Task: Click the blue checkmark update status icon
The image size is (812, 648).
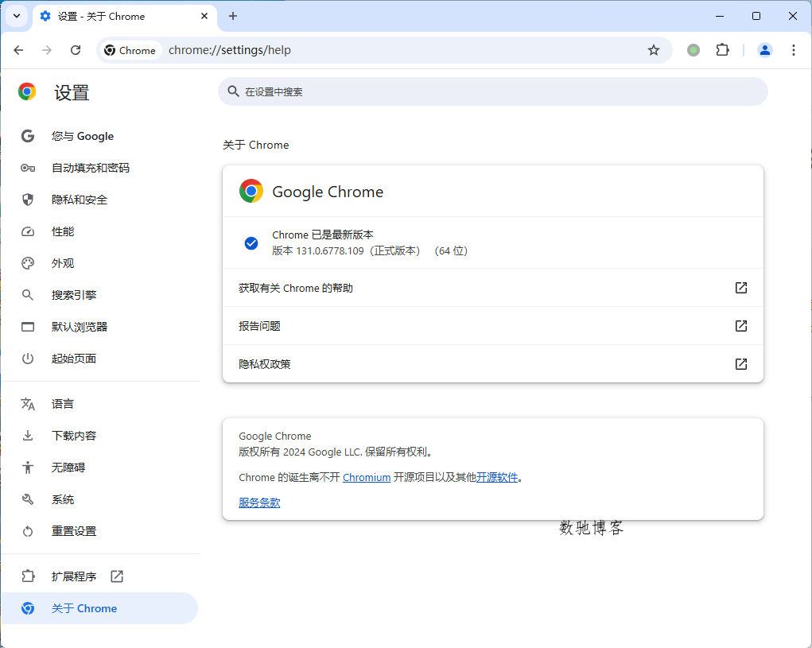Action: tap(251, 243)
